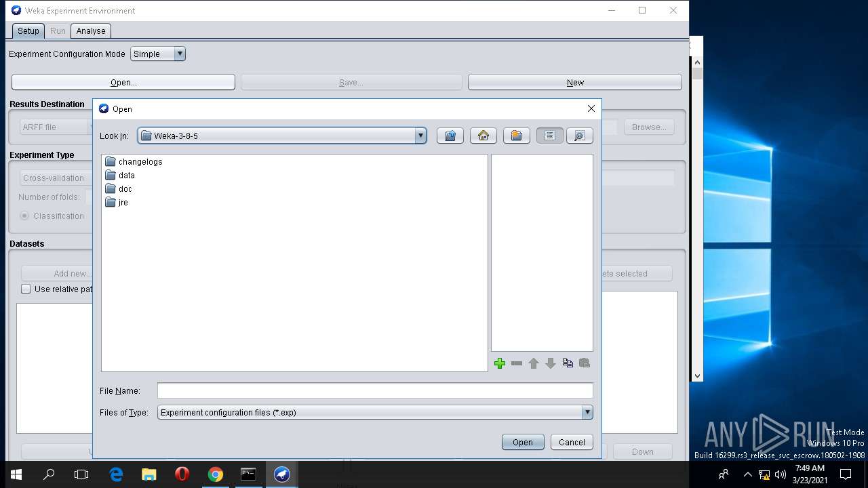This screenshot has width=868, height=488.
Task: Switch file view to Details mode
Action: [x=580, y=136]
